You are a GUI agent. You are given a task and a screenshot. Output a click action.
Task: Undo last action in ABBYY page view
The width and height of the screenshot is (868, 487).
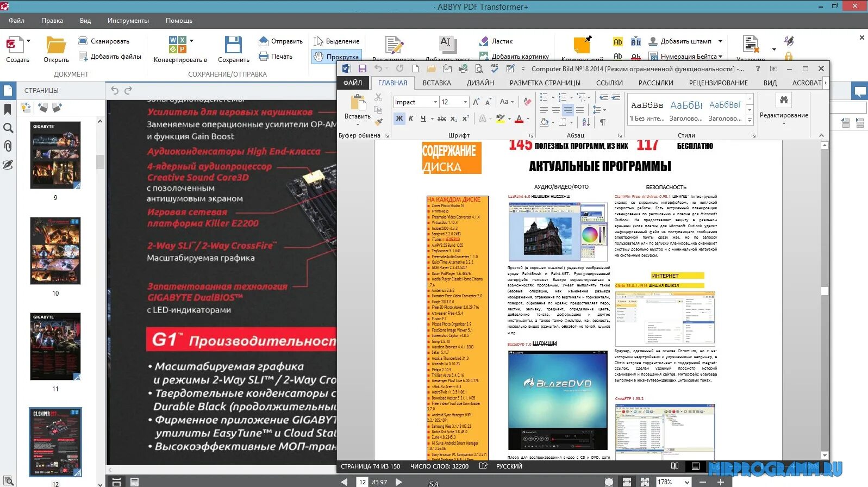click(x=115, y=90)
